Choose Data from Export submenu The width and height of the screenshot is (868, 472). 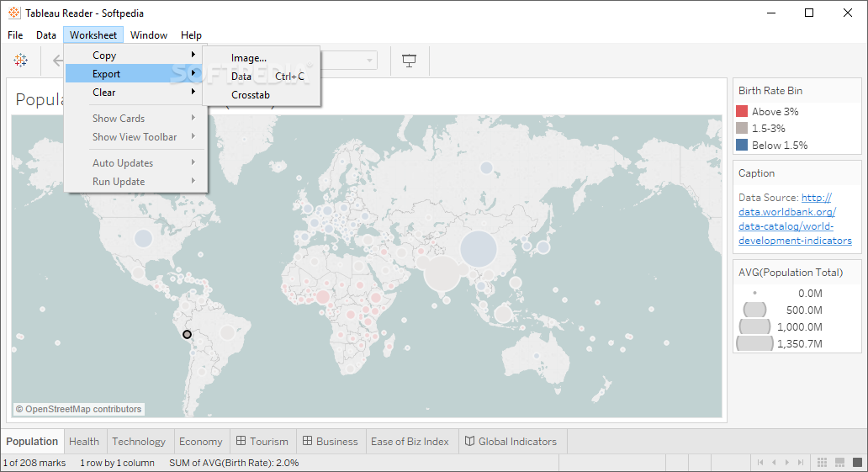point(262,77)
